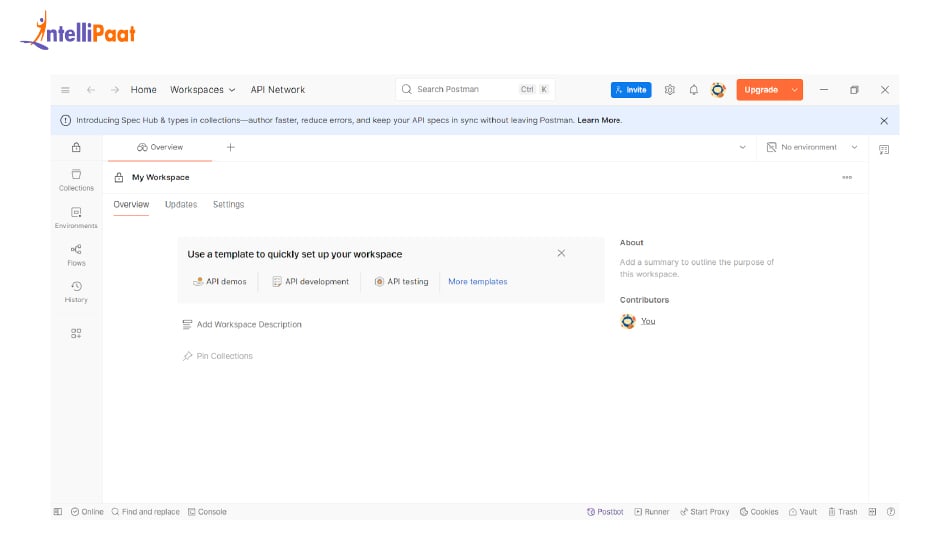Follow the Learn More link in banner
The height and width of the screenshot is (543, 950).
click(599, 121)
